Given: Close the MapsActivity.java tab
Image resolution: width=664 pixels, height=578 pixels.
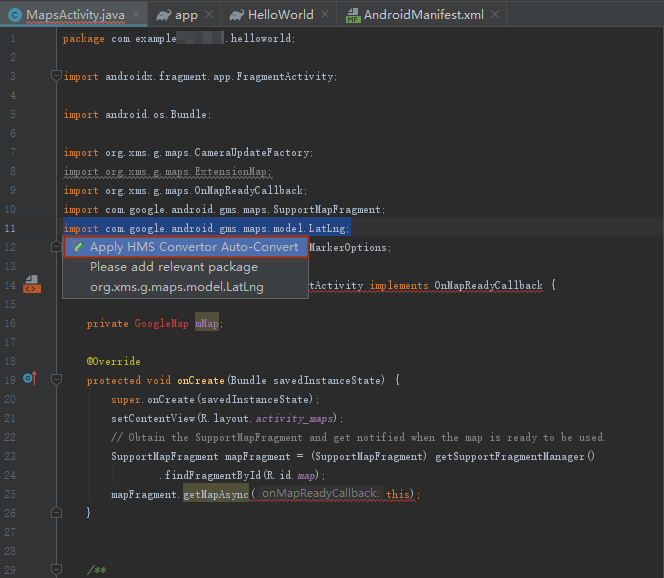Looking at the screenshot, I should click(136, 14).
